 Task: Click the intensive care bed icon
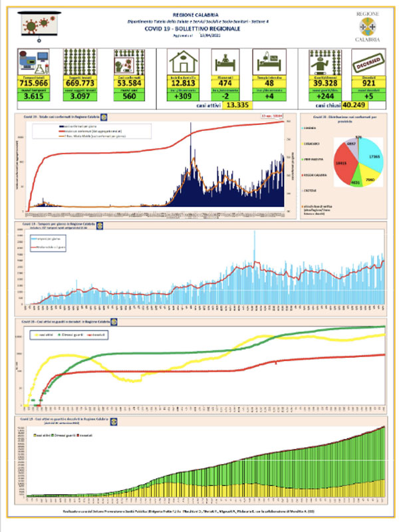click(x=269, y=62)
